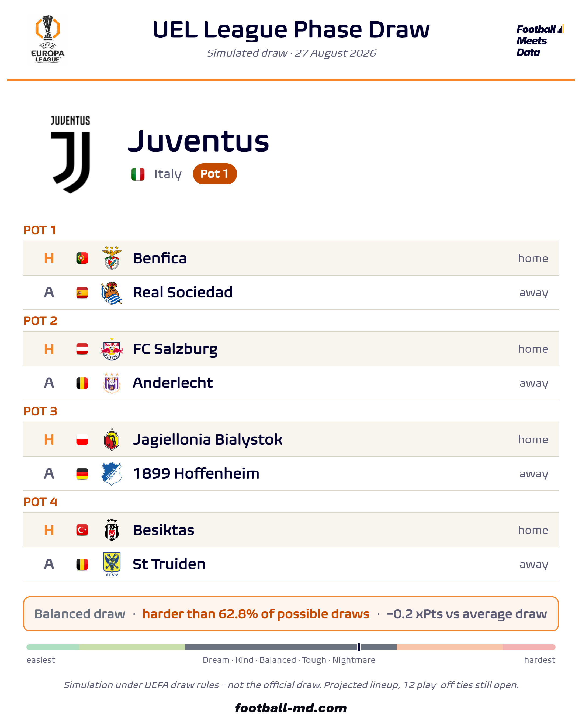Image resolution: width=582 pixels, height=728 pixels.
Task: Click the POT 3 section heading
Action: tap(40, 411)
